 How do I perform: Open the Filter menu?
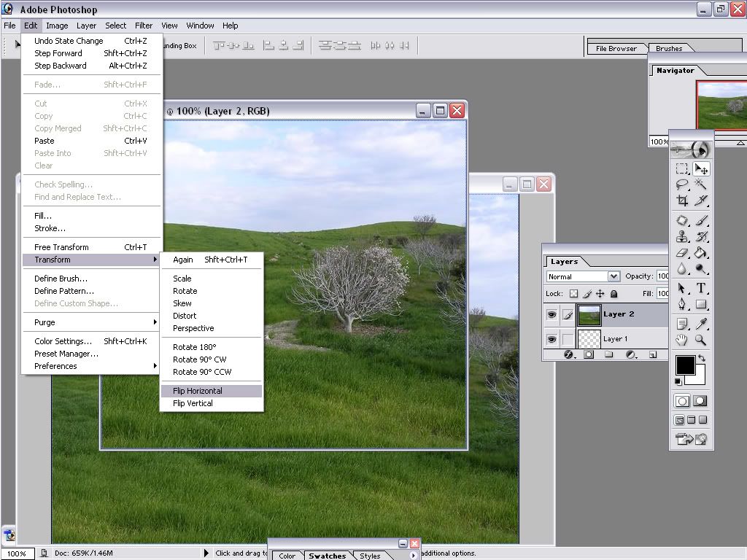pyautogui.click(x=144, y=26)
